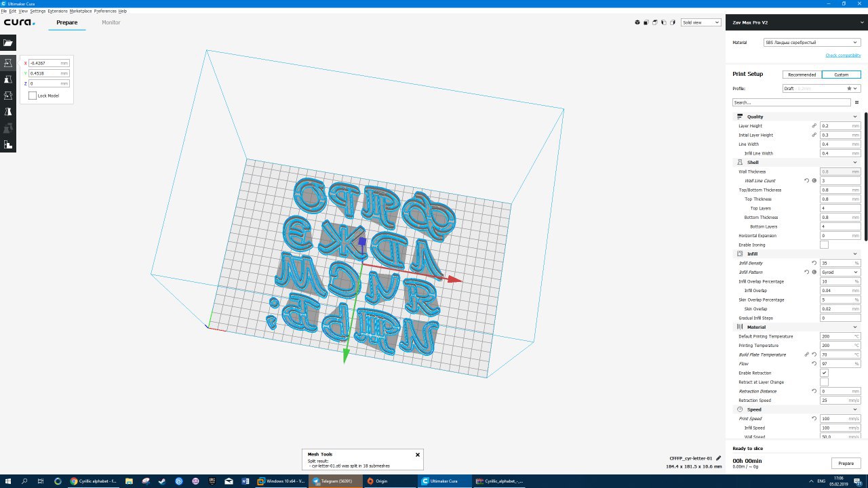Reset Wall Line Count with revert arrow
The height and width of the screenshot is (488, 868).
point(807,180)
